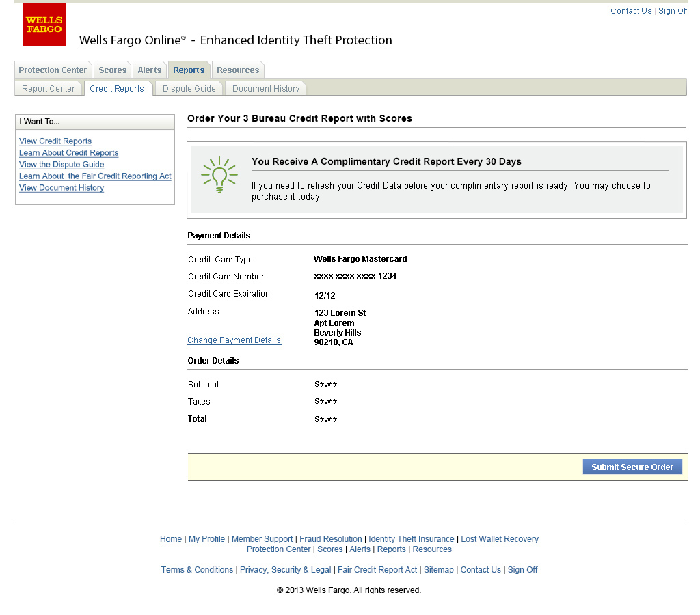Switch to the Scores tab
Viewport: 700px width, 615px height.
point(113,70)
